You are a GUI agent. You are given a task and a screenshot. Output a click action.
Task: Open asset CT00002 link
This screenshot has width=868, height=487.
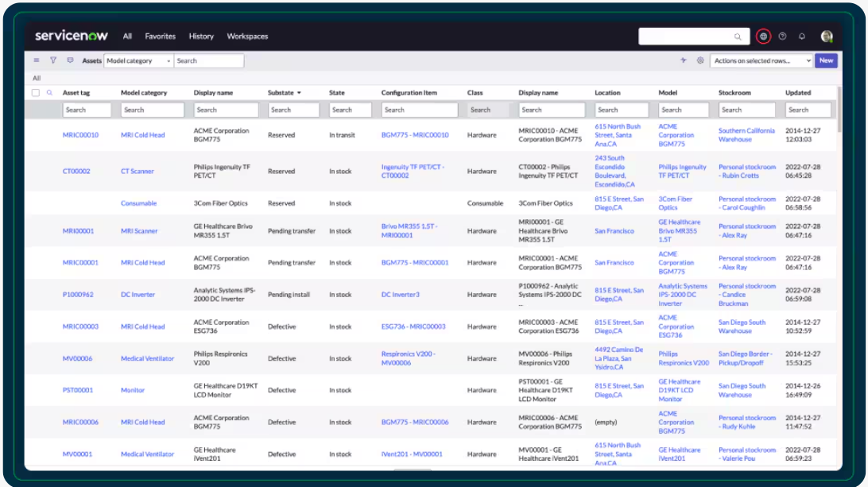click(76, 172)
